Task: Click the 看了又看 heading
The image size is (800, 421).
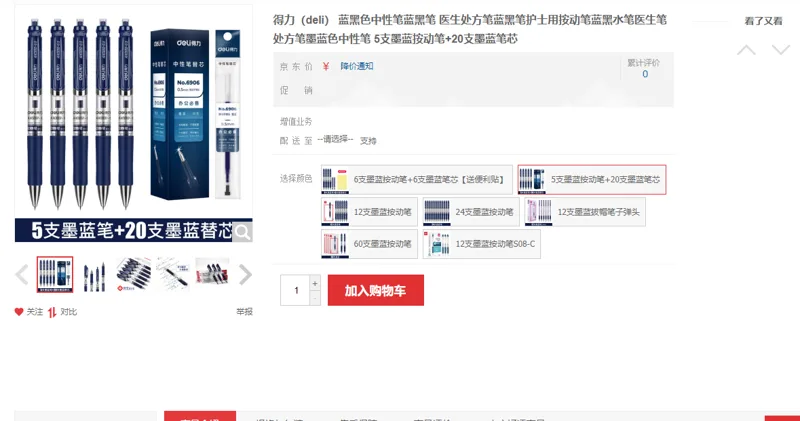Action: 763,21
